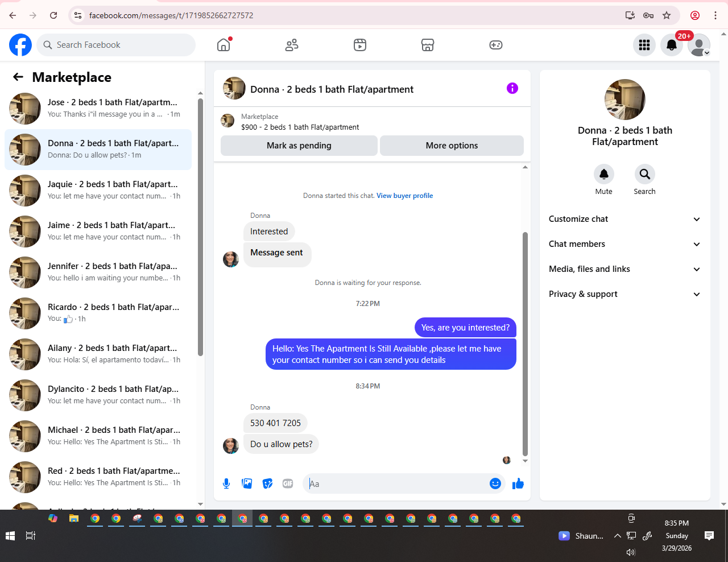Image resolution: width=728 pixels, height=562 pixels.
Task: Open the Jose conversation
Action: [x=98, y=108]
